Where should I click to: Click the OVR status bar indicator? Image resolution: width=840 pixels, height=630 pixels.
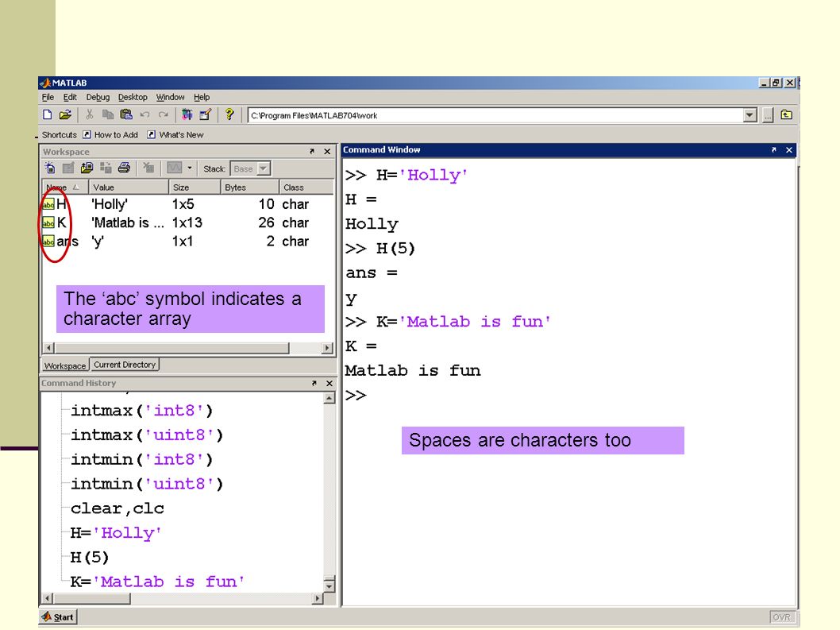tap(781, 617)
